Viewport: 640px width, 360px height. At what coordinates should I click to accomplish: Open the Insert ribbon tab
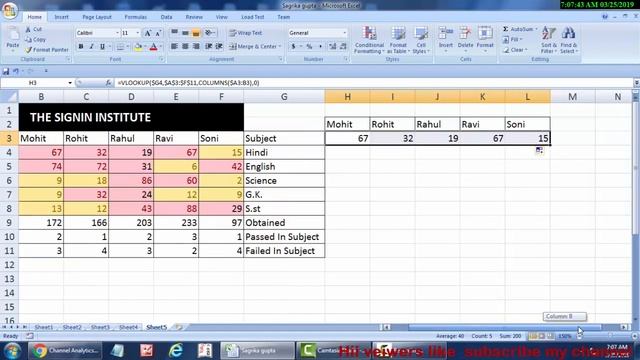click(x=62, y=17)
